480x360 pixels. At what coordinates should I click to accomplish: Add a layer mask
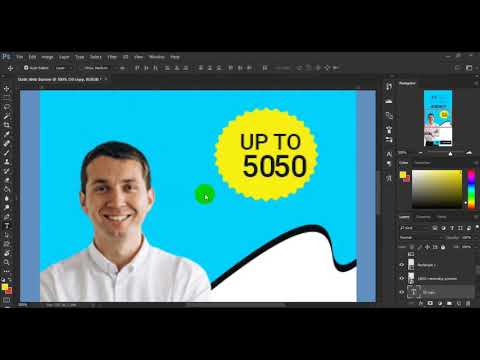[x=430, y=303]
